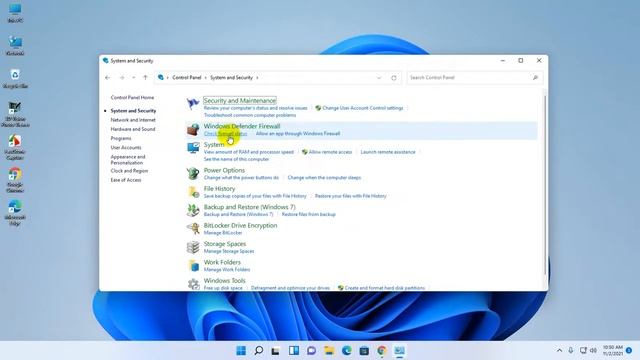Click Allow remote access link
Viewport: 640px width, 360px height.
pyautogui.click(x=330, y=152)
